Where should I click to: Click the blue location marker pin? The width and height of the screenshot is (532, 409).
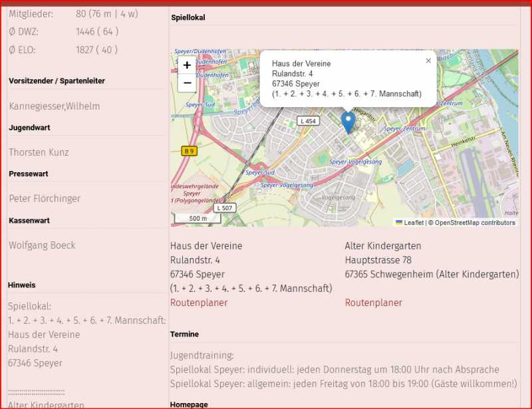[348, 122]
